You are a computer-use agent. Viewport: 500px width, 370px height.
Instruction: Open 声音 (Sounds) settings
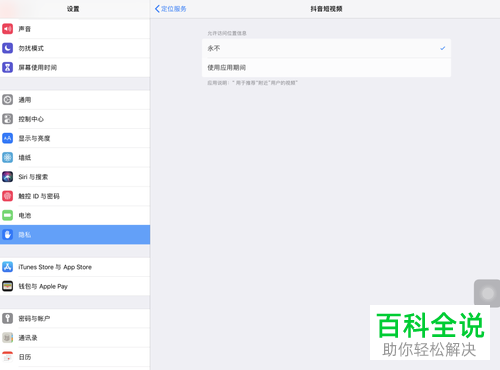pos(75,29)
